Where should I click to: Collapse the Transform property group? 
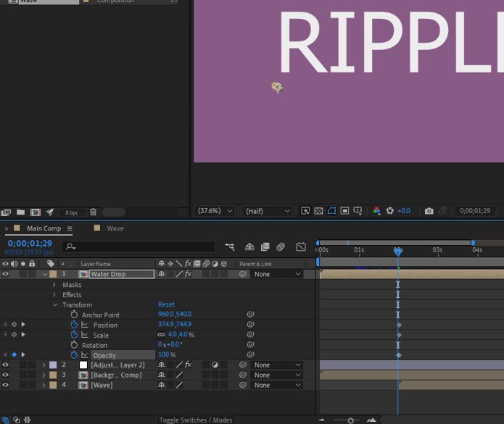pyautogui.click(x=54, y=305)
